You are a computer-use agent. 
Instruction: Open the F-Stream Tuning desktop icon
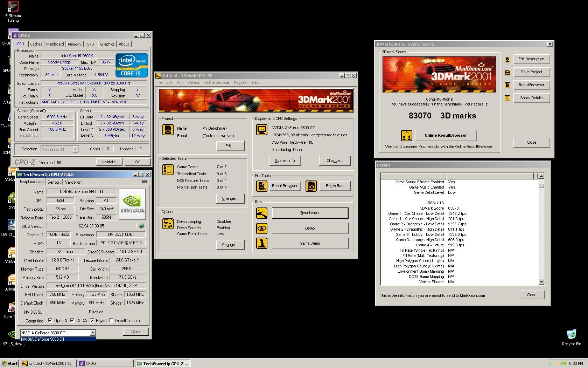click(x=13, y=12)
